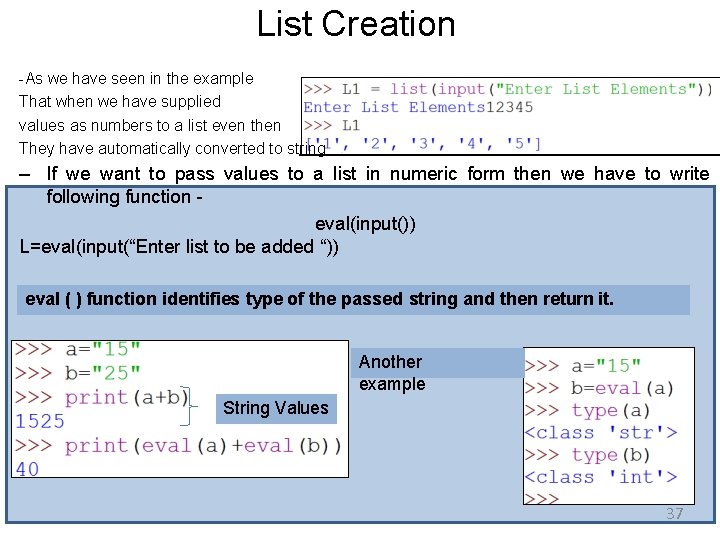Select the line '-As we have seen in the example'
The height and width of the screenshot is (540, 720).
coord(136,79)
